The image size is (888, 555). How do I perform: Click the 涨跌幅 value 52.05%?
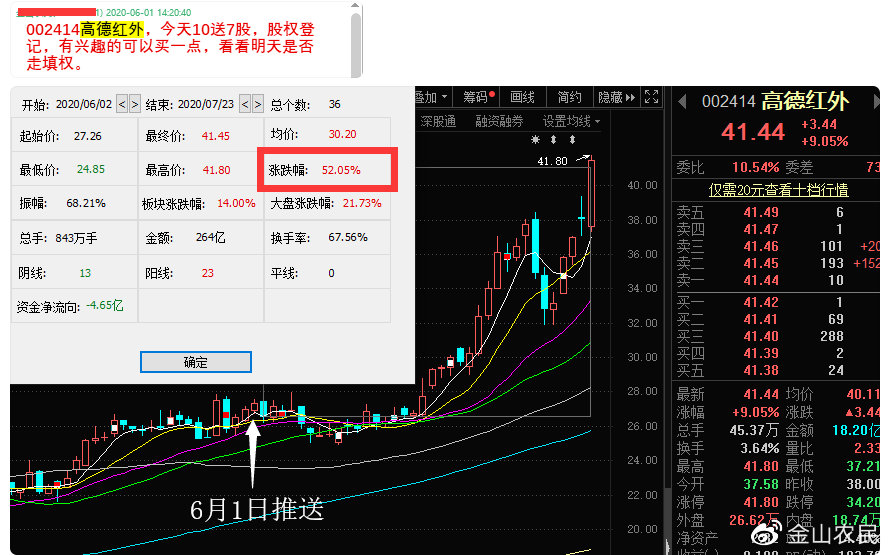point(341,170)
